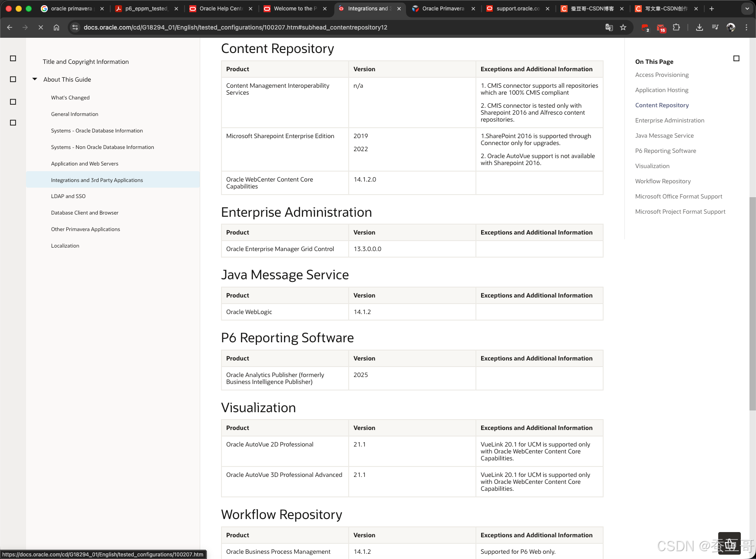Select Integrations and 3rd Party Applications
This screenshot has width=756, height=559.
pyautogui.click(x=113, y=180)
